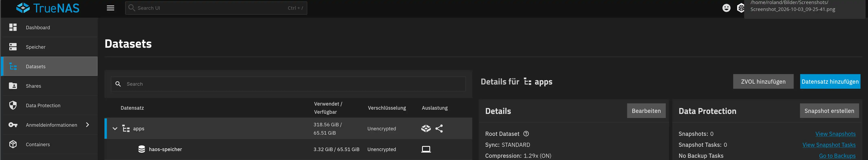Click the share icon in the apps row
The width and height of the screenshot is (868, 160).
pos(439,129)
